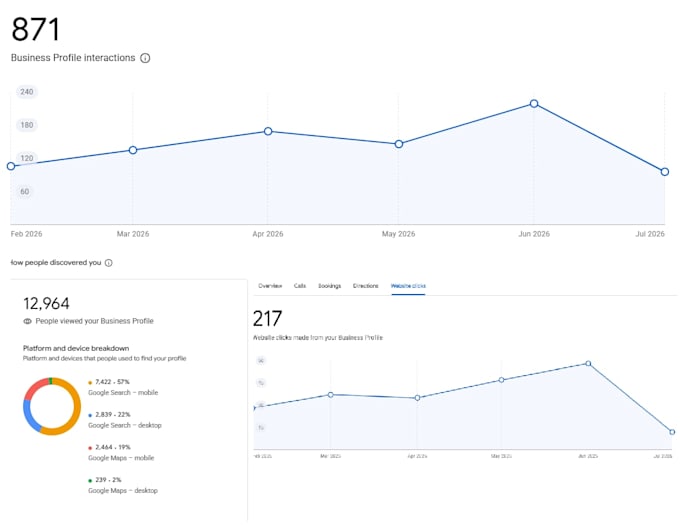The image size is (680, 525).
Task: Select the Jul 2026 data point on interactions chart
Action: pos(665,172)
